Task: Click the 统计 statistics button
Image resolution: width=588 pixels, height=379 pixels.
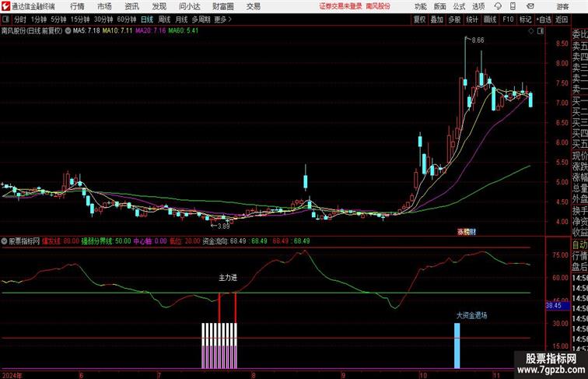Action: [x=472, y=19]
